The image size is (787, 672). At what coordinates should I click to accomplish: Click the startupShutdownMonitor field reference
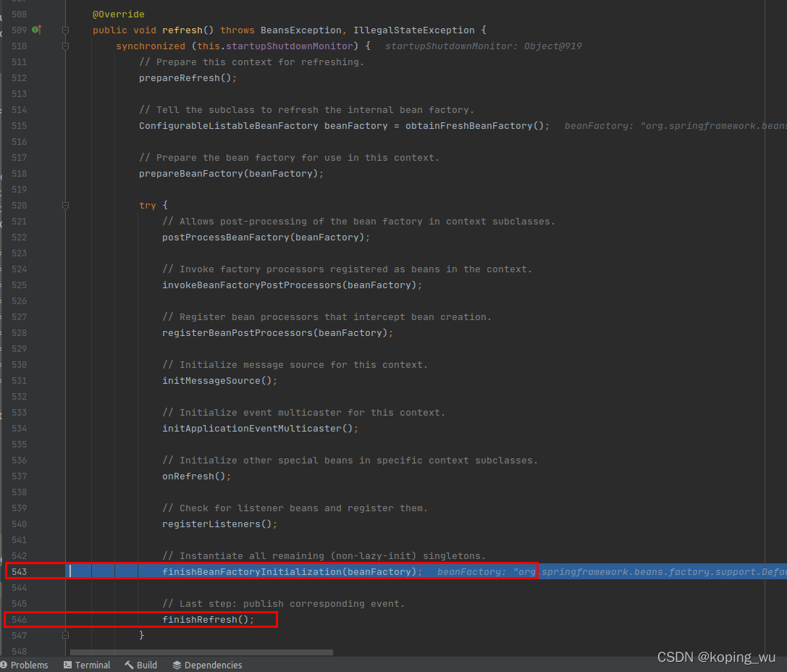290,46
